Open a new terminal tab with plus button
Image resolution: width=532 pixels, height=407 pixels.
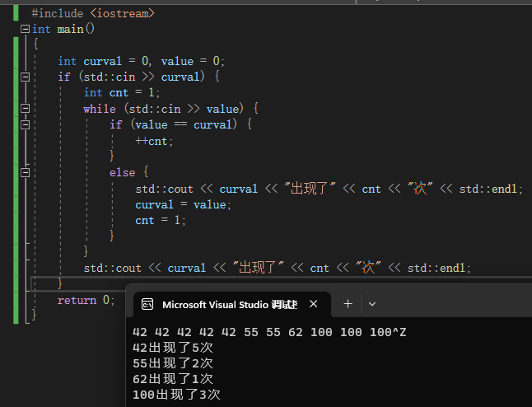coord(348,304)
